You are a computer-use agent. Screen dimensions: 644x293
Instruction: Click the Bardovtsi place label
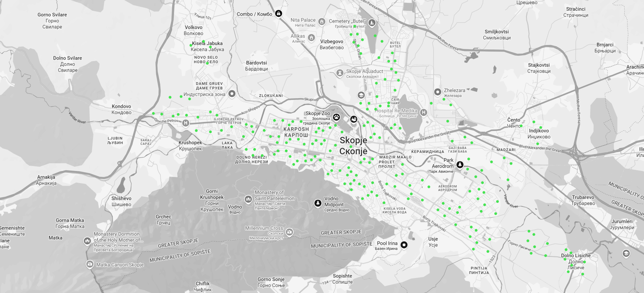click(x=256, y=66)
